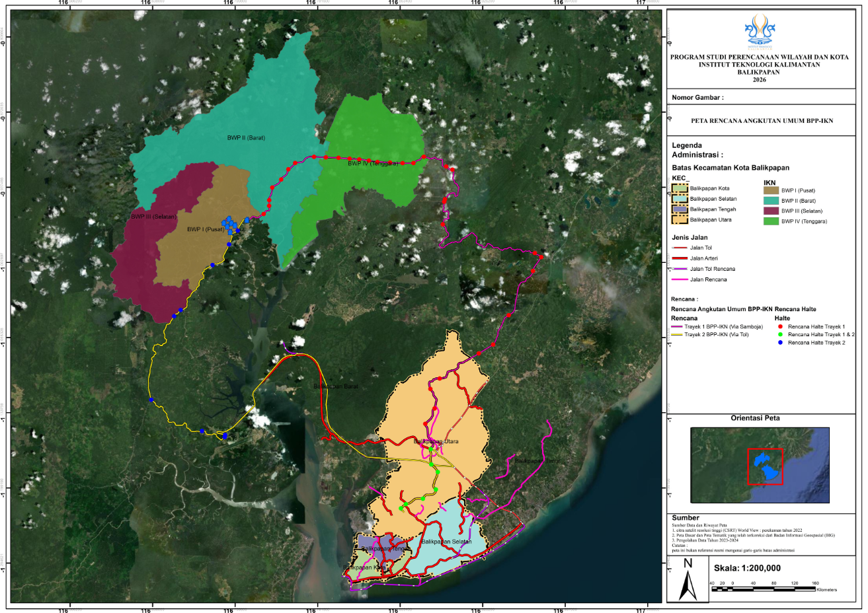Click the north arrow symbol
868x613 pixels.
tap(688, 579)
